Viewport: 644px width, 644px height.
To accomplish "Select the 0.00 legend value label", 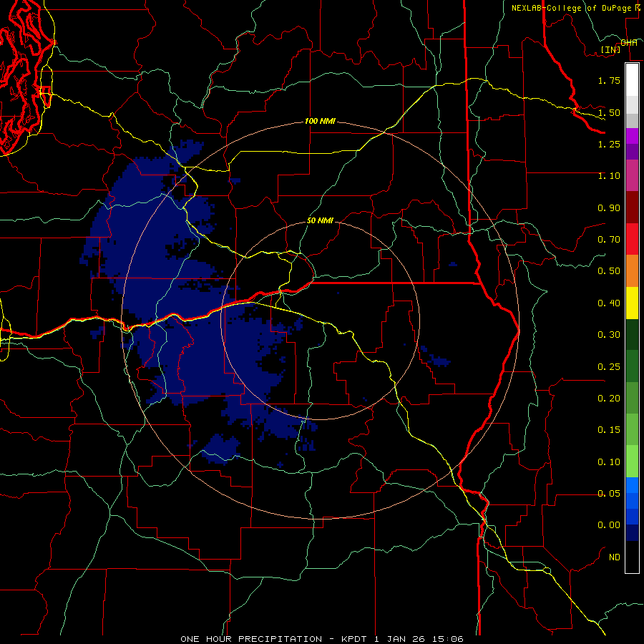I will pos(609,525).
